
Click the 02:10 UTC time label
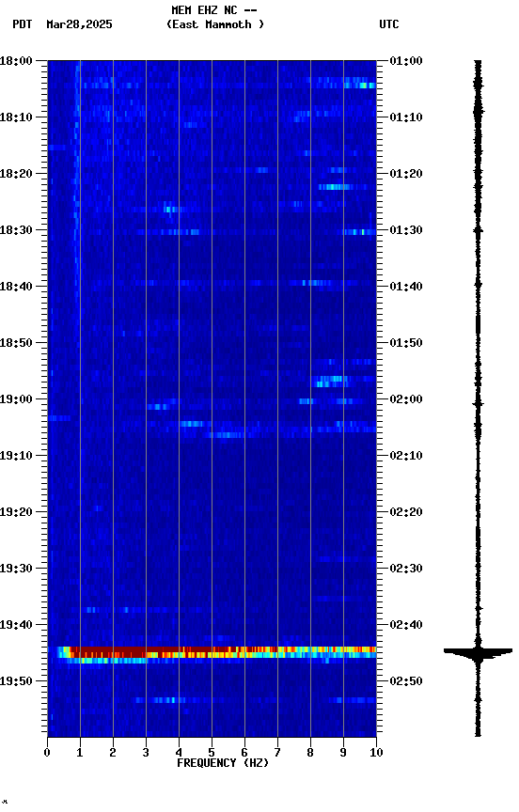(406, 456)
